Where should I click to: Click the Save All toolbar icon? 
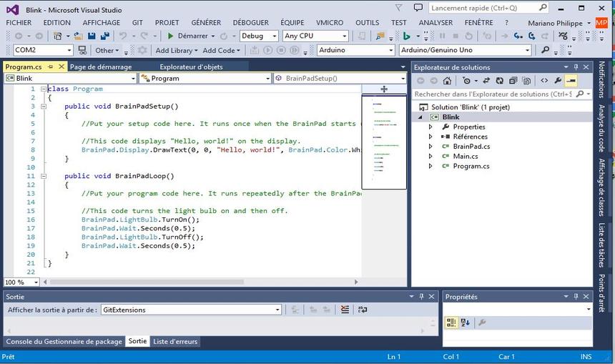[x=105, y=36]
